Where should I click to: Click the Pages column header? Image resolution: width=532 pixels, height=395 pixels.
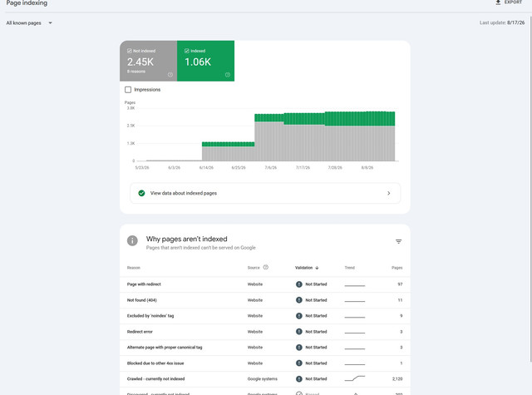397,268
